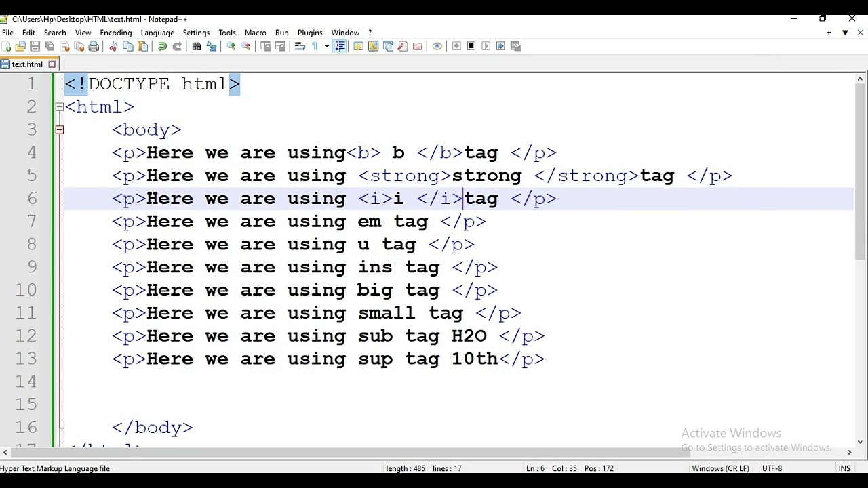Image resolution: width=868 pixels, height=488 pixels.
Task: Click the New file toolbar icon
Action: pyautogui.click(x=7, y=46)
